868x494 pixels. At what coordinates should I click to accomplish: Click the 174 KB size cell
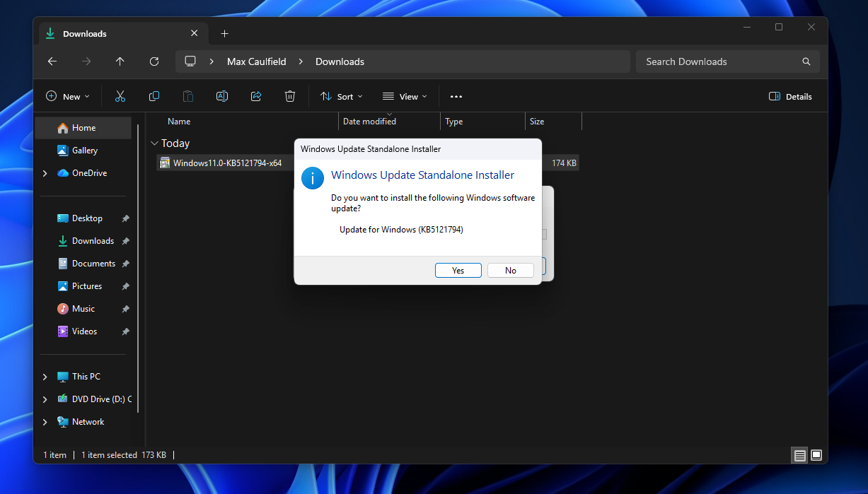[x=564, y=163]
